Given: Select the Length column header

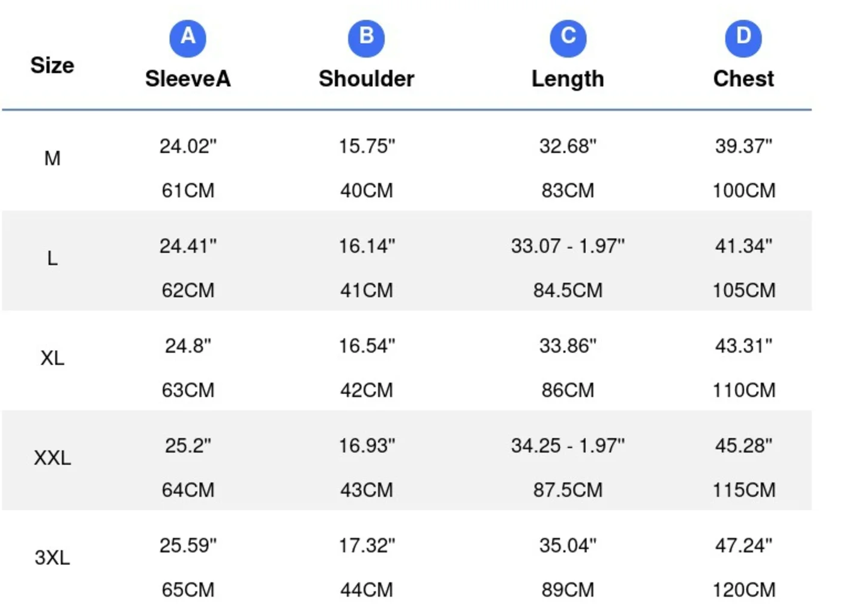Looking at the screenshot, I should (x=568, y=79).
